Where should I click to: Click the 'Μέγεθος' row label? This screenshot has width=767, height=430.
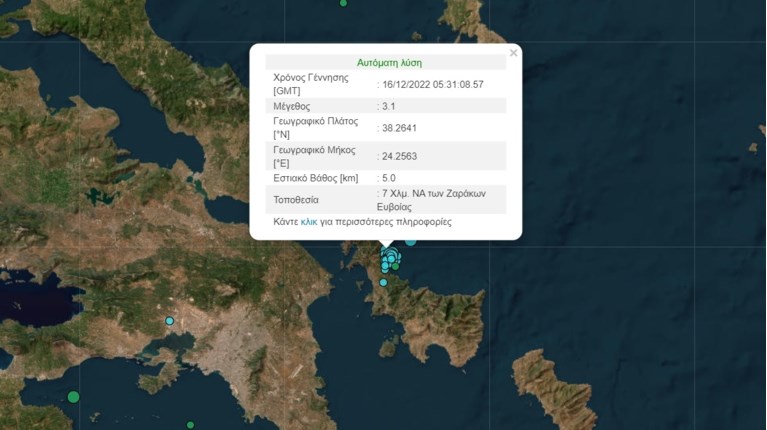click(x=292, y=106)
